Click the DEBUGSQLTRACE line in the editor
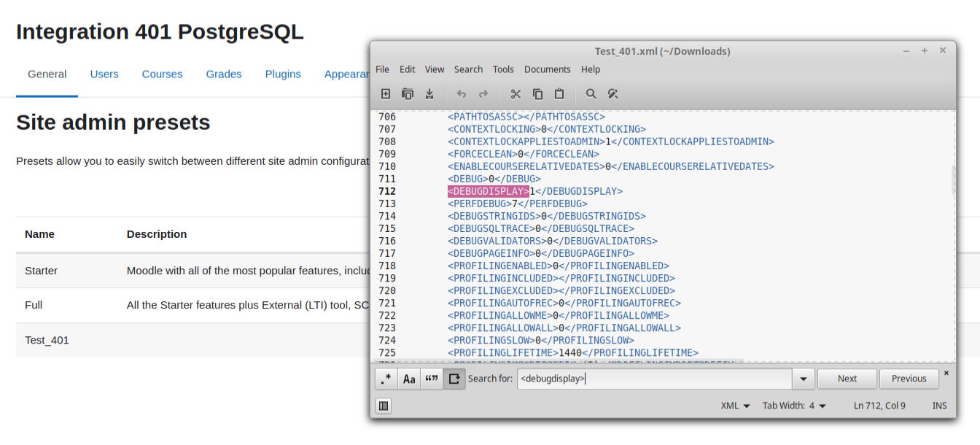The height and width of the screenshot is (445, 980). [541, 228]
